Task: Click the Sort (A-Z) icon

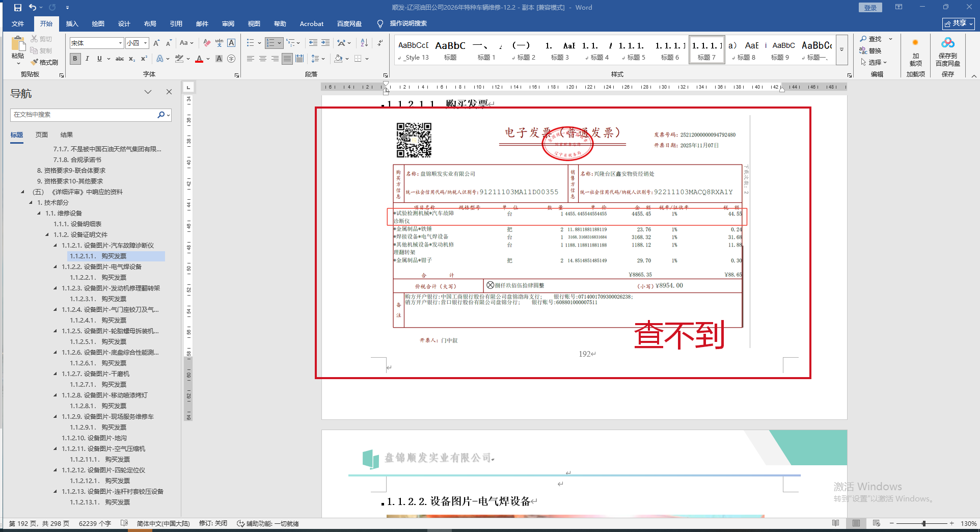Action: click(364, 43)
